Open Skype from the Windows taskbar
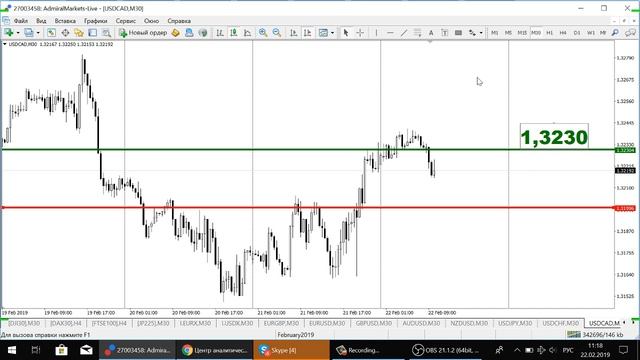Viewport: 640px width, 360px height. tap(291, 350)
